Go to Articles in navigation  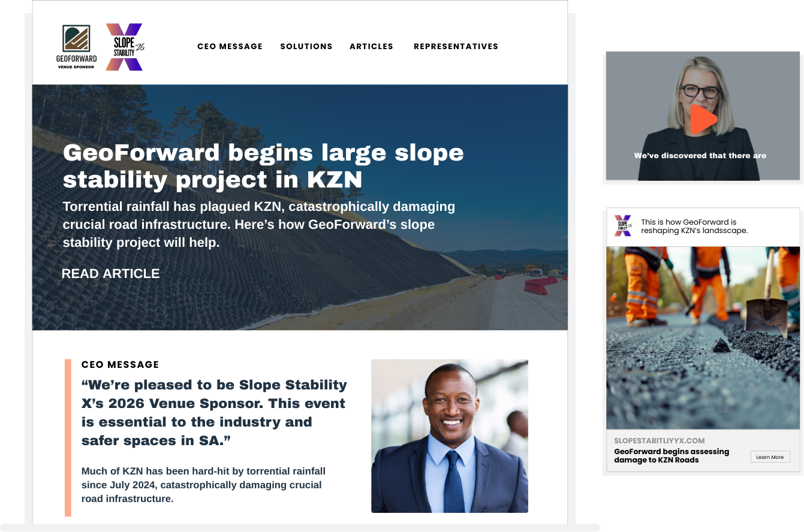[372, 46]
